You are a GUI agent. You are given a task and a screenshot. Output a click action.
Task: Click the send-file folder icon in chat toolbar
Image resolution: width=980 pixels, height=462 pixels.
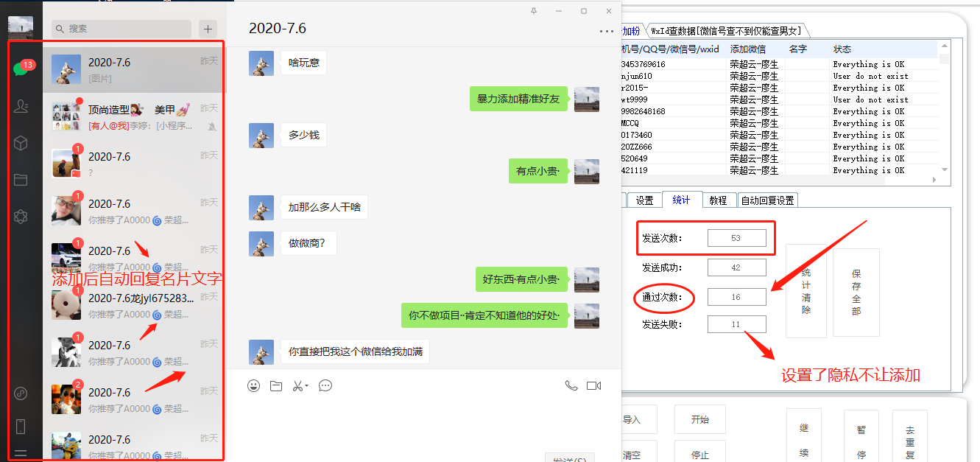[276, 385]
